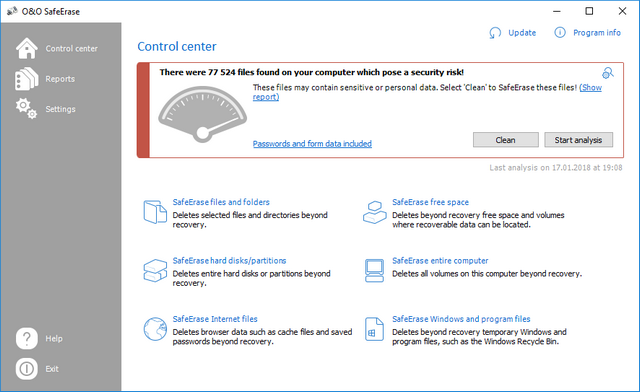The width and height of the screenshot is (640, 392).
Task: Click the Start analysis button
Action: click(x=578, y=140)
